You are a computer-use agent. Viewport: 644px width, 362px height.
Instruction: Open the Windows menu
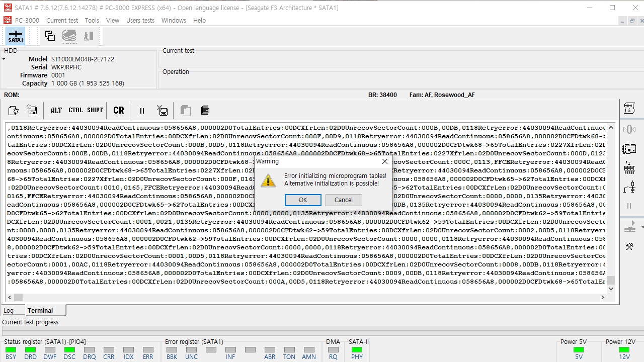[x=174, y=20]
